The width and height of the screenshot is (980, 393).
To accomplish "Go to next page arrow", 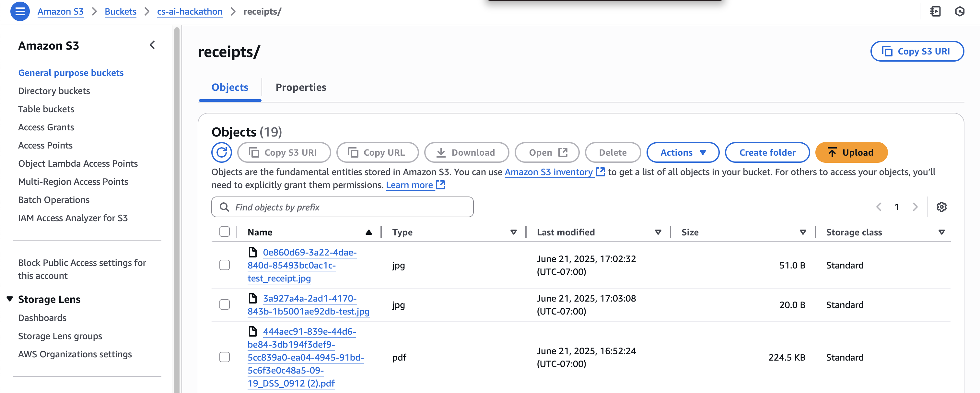I will pyautogui.click(x=915, y=207).
